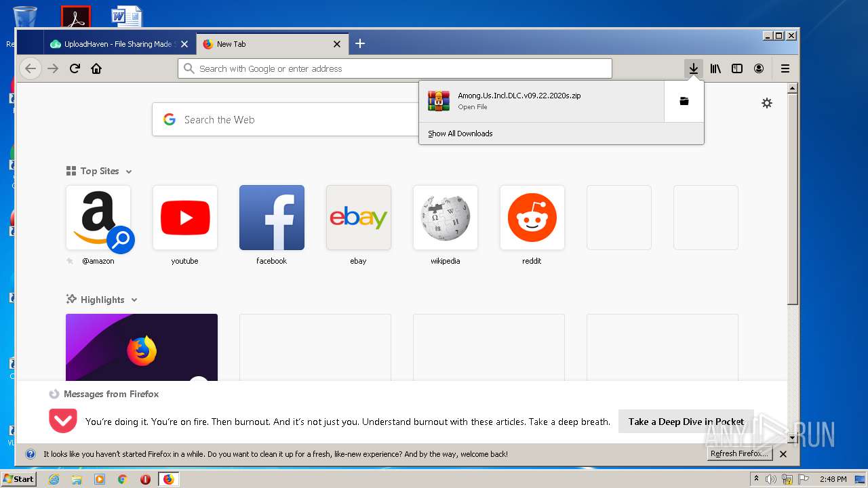Open the Firefox highlight card
The width and height of the screenshot is (868, 488).
(142, 347)
